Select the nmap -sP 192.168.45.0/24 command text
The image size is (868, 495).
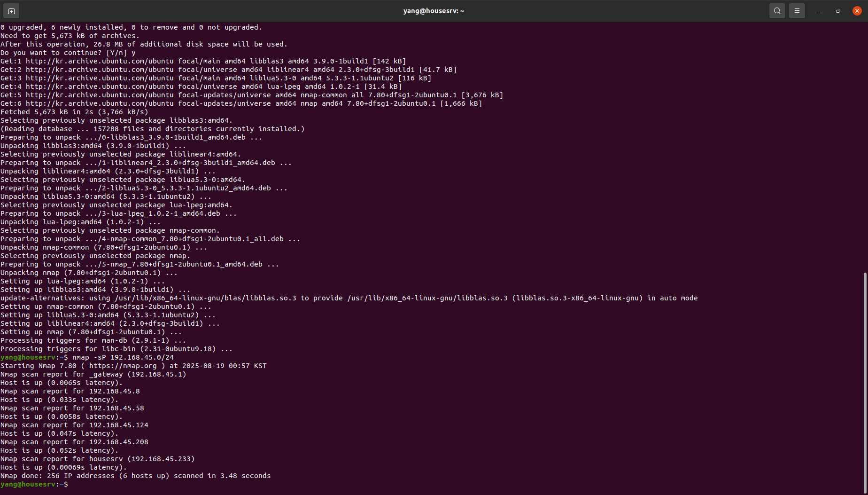point(122,357)
